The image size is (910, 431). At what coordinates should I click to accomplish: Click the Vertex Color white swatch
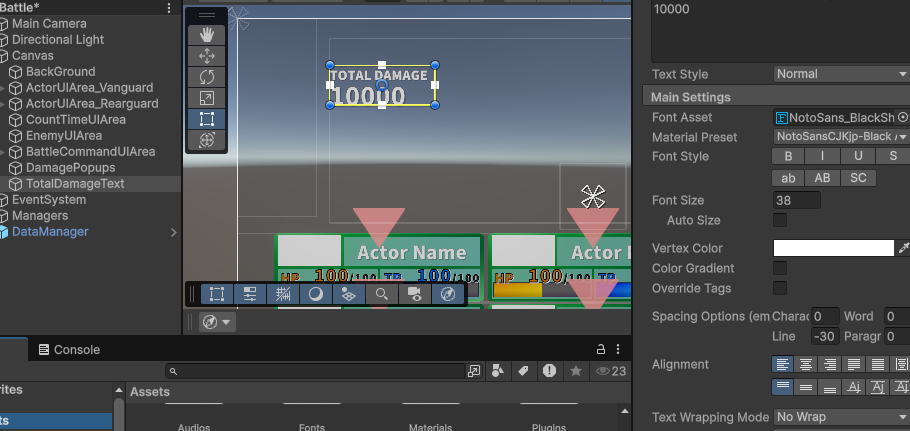tap(833, 248)
